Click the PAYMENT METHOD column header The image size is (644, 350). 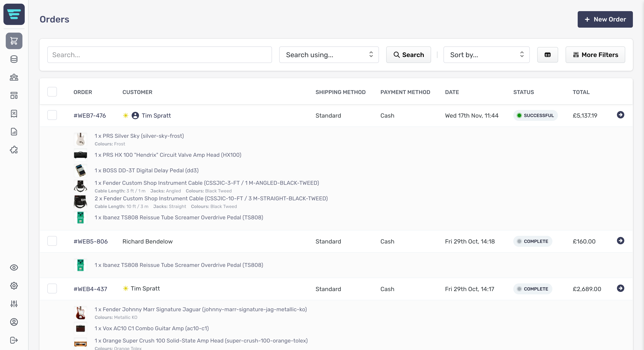click(405, 92)
